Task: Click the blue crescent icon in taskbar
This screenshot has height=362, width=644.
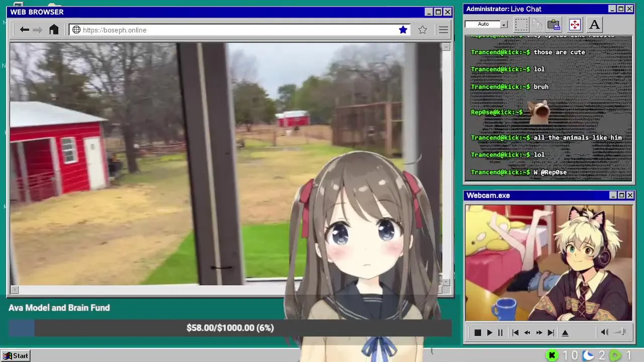Action: (588, 355)
